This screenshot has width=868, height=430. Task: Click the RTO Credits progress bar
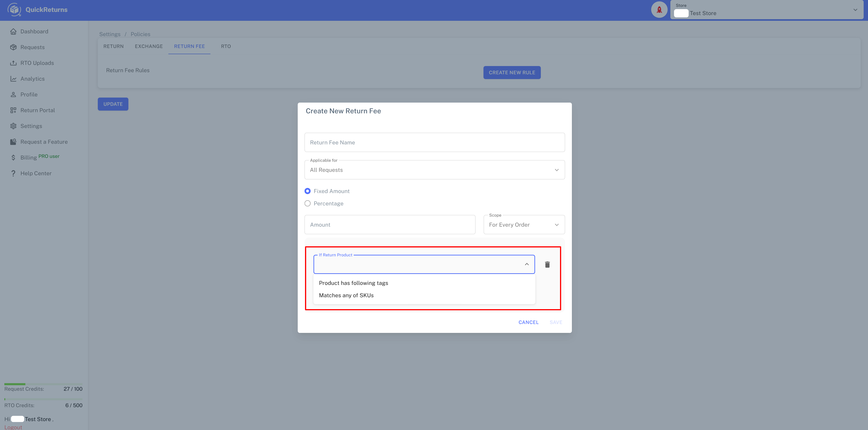[x=43, y=399]
